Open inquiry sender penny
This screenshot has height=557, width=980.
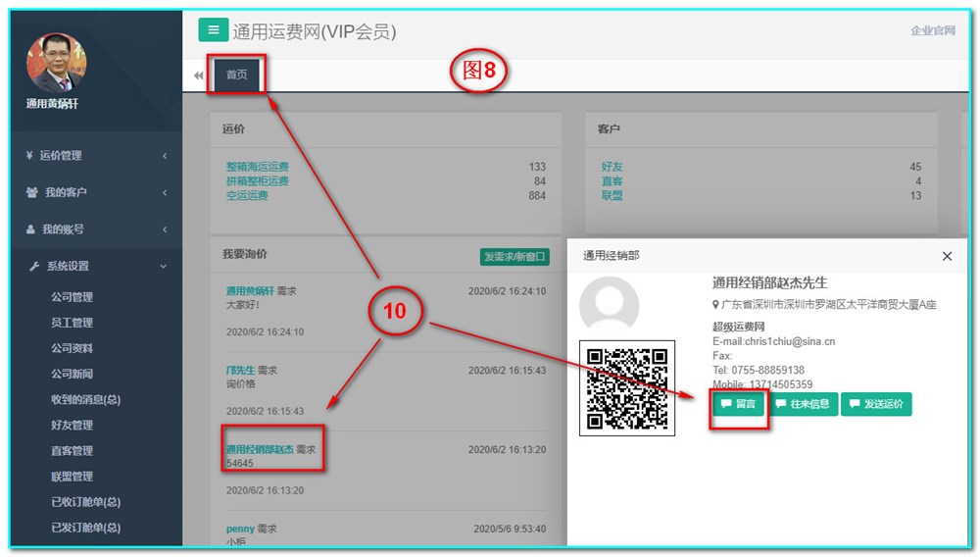[240, 529]
